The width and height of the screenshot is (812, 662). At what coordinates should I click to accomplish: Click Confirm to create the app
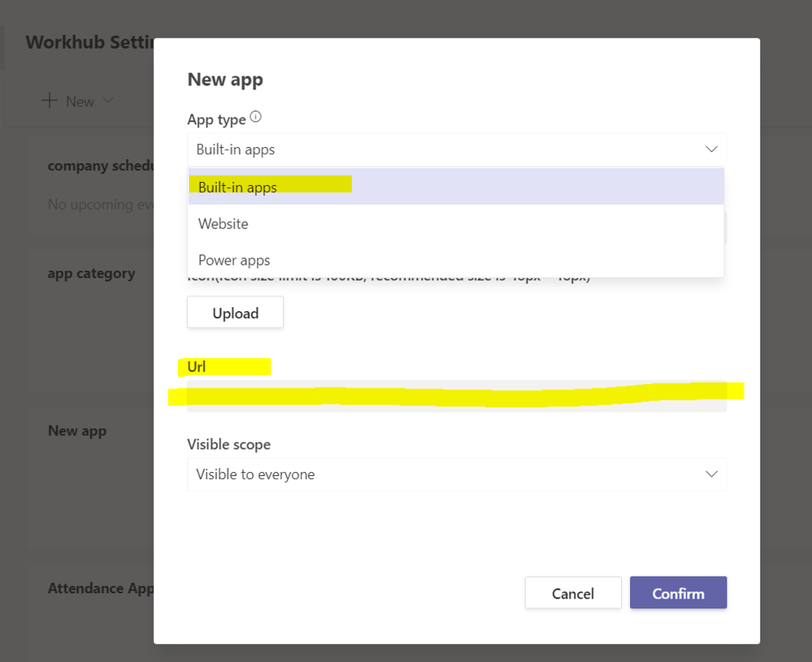point(678,592)
